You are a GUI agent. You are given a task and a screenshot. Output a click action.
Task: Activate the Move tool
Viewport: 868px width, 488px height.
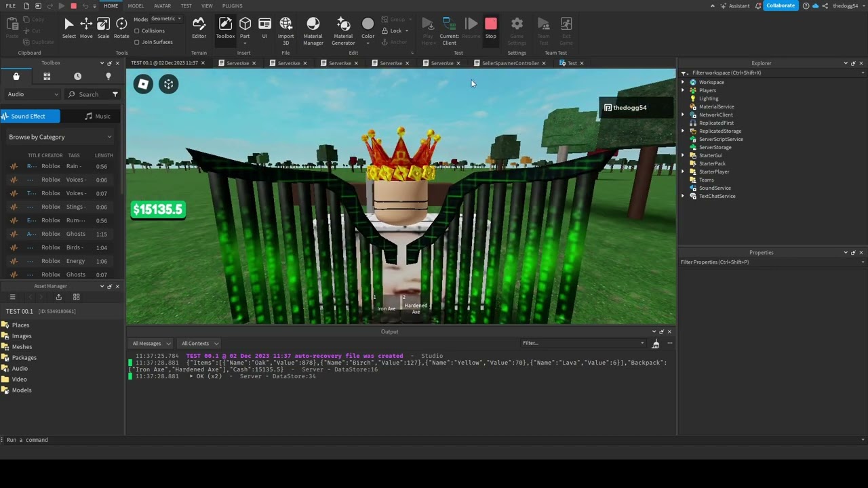[86, 28]
